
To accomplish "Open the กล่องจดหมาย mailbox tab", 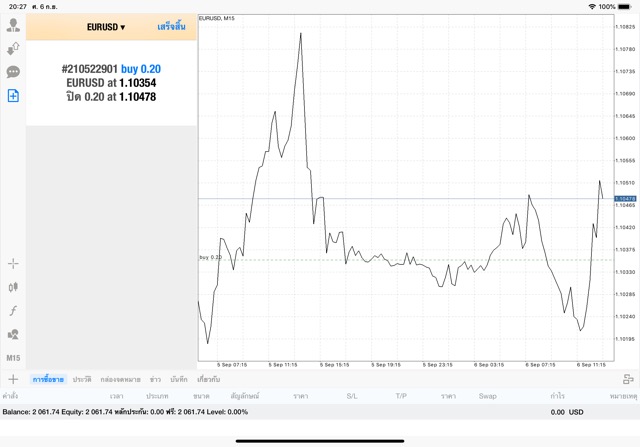I will (x=119, y=380).
